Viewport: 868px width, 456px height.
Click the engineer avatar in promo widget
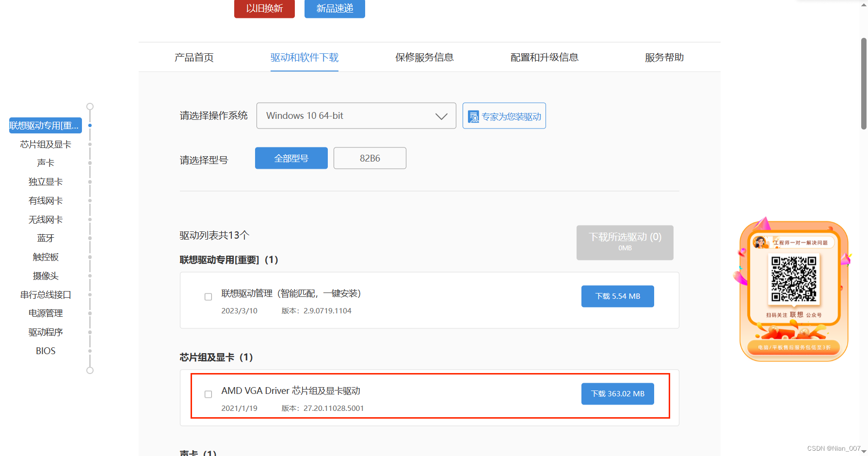click(x=760, y=242)
